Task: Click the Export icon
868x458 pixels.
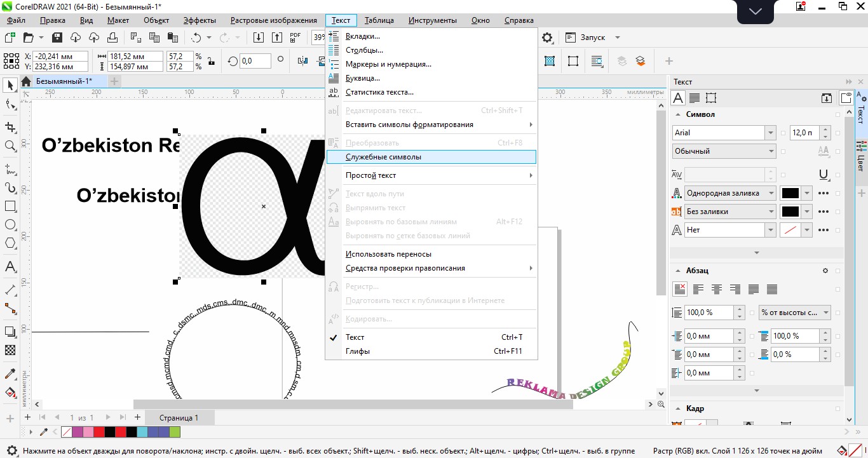Action: pyautogui.click(x=277, y=37)
